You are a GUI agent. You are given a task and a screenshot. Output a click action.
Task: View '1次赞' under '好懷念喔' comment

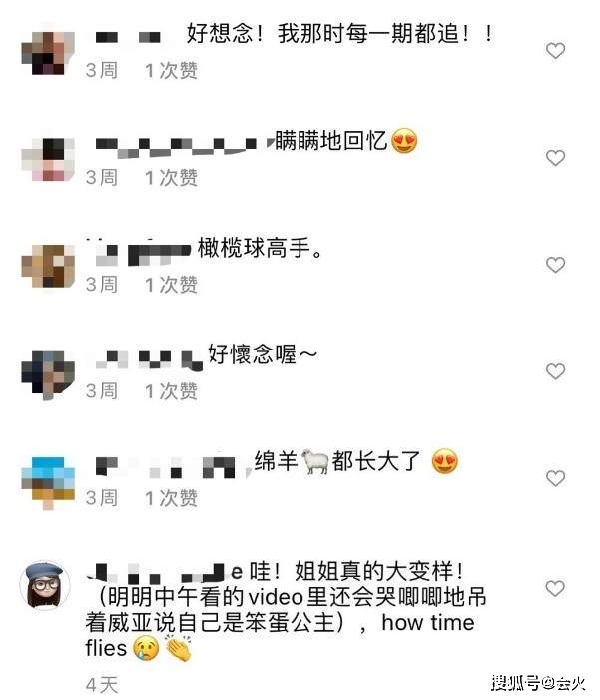tap(171, 391)
